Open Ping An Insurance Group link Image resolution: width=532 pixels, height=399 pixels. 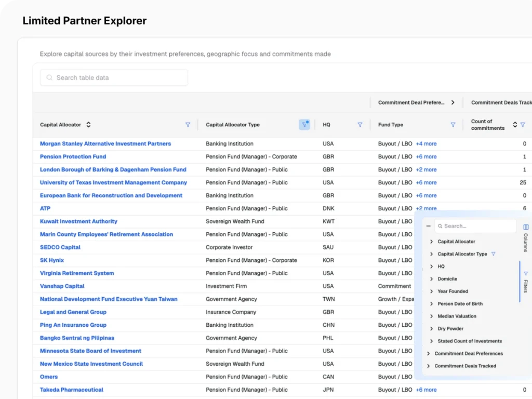[73, 325]
